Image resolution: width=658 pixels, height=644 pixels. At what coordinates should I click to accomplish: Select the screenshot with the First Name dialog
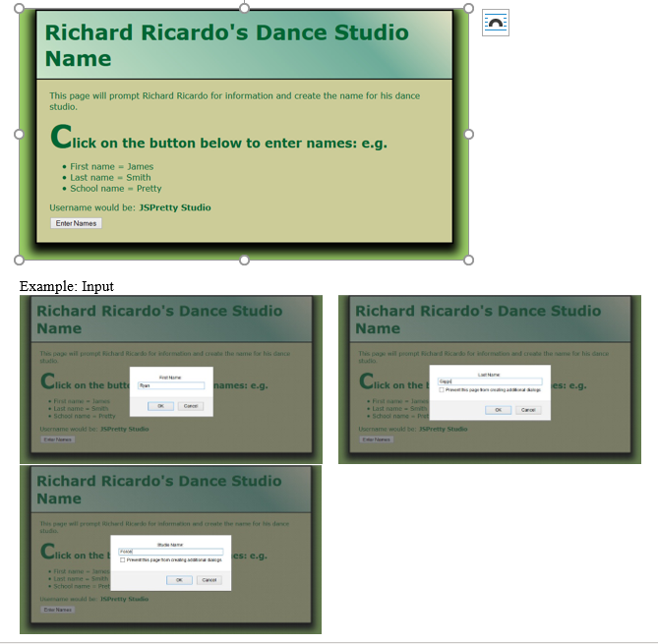pos(171,380)
